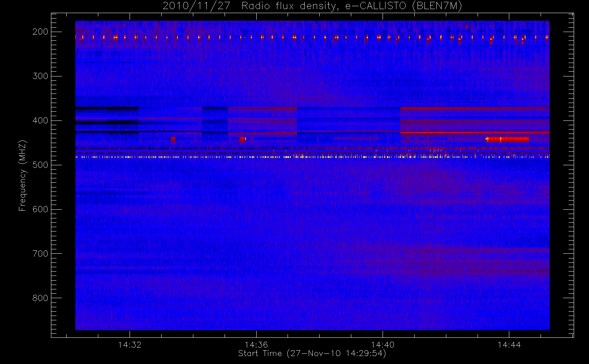Click the long bright red burst near 14:44
The height and width of the screenshot is (364, 589).
507,139
